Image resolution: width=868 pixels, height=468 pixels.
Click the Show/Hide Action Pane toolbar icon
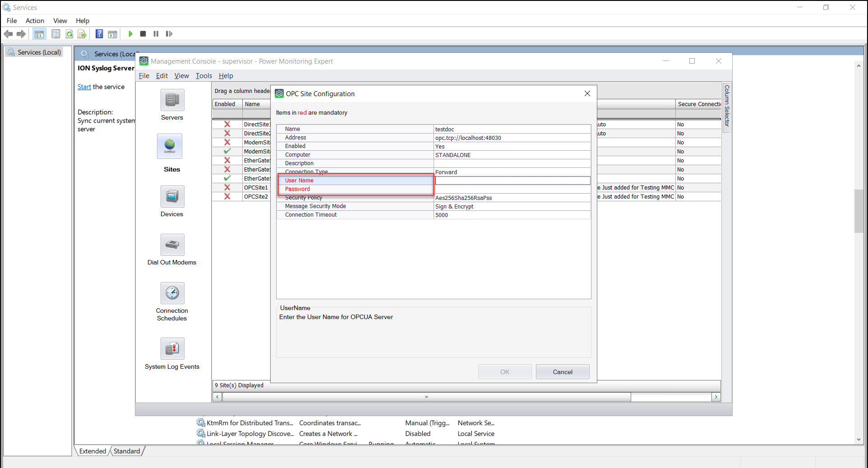tap(113, 34)
